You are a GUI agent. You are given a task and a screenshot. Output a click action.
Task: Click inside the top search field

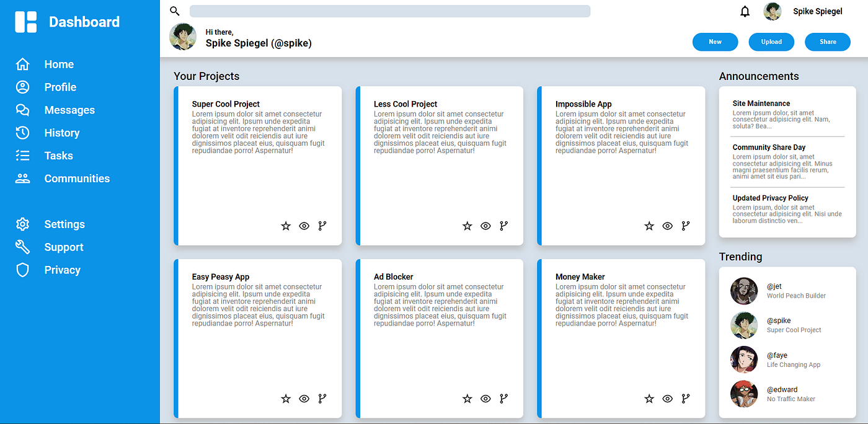point(391,11)
